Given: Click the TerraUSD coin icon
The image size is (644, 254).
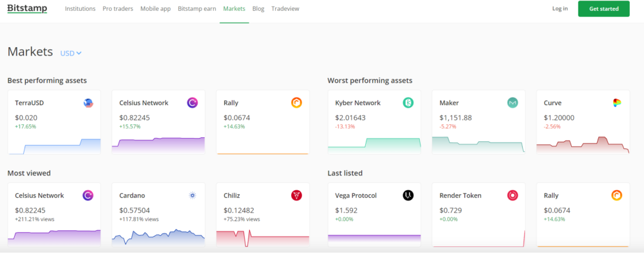Looking at the screenshot, I should click(x=88, y=103).
